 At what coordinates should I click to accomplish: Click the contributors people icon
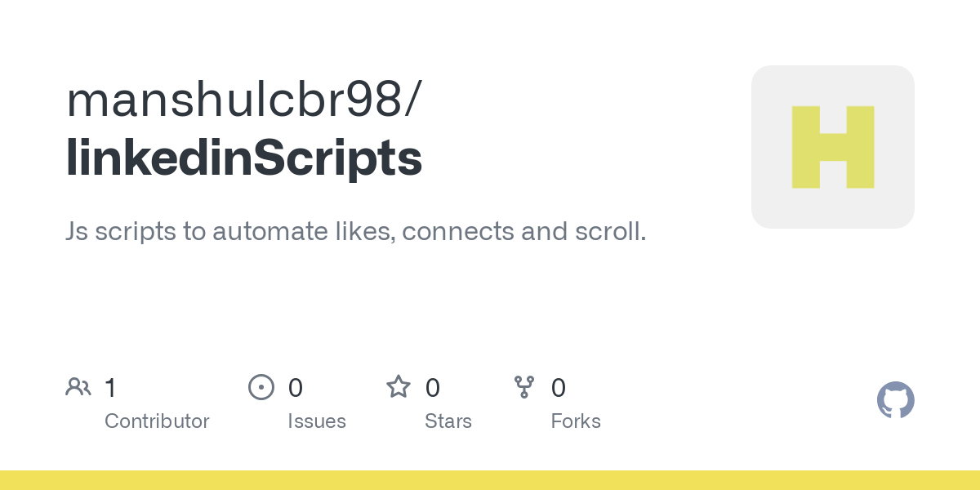point(78,386)
